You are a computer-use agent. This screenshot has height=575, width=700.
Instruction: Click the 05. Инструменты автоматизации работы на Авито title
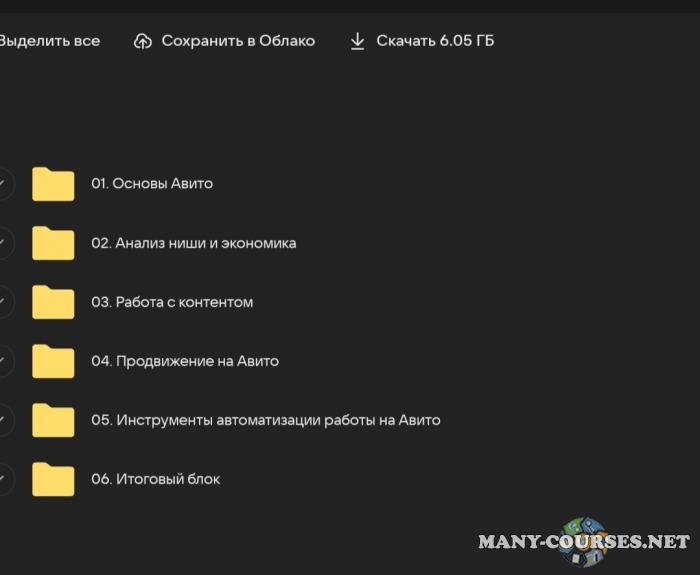coord(265,420)
